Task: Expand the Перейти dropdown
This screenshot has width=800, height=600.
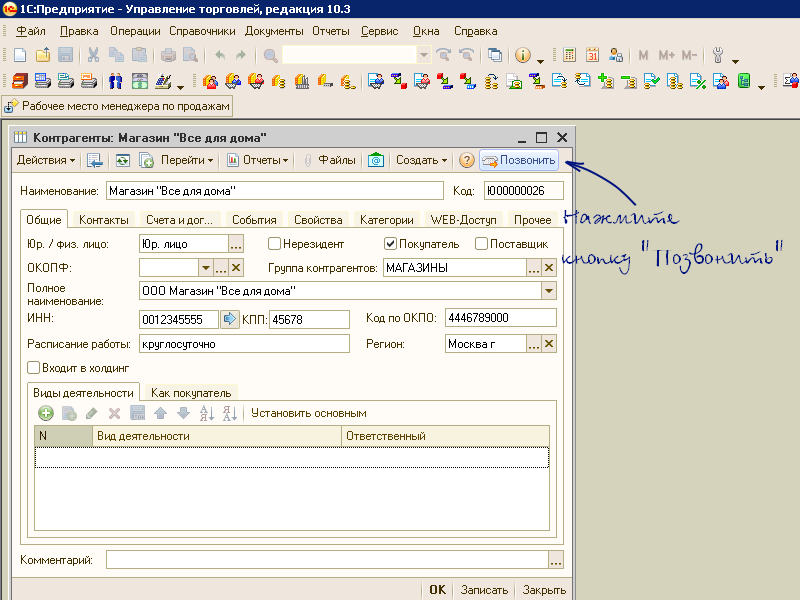Action: (187, 160)
